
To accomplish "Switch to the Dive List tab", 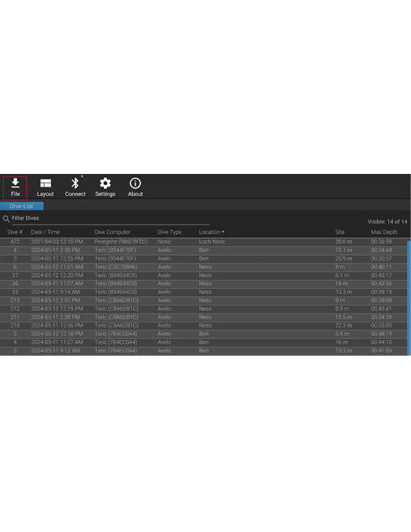I will (21, 206).
